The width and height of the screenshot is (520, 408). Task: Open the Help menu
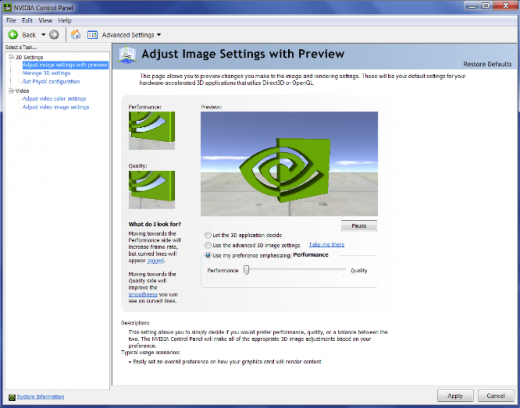point(65,21)
